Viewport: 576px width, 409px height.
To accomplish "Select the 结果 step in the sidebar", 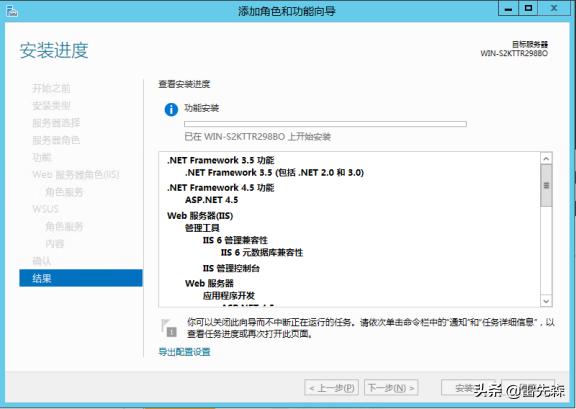I will (x=81, y=278).
